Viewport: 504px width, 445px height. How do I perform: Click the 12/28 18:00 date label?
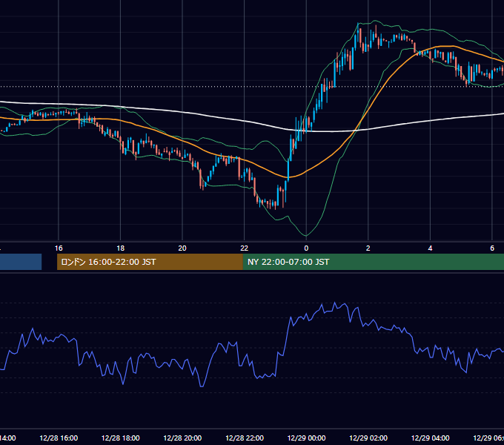tap(121, 438)
